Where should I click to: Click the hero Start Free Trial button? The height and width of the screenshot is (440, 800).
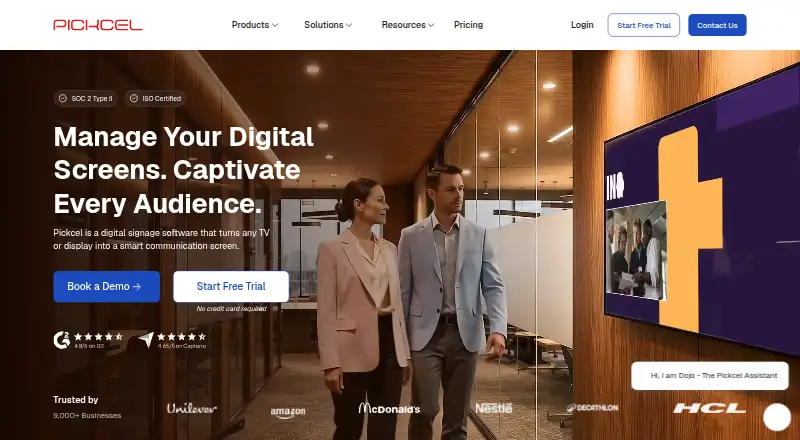click(231, 286)
